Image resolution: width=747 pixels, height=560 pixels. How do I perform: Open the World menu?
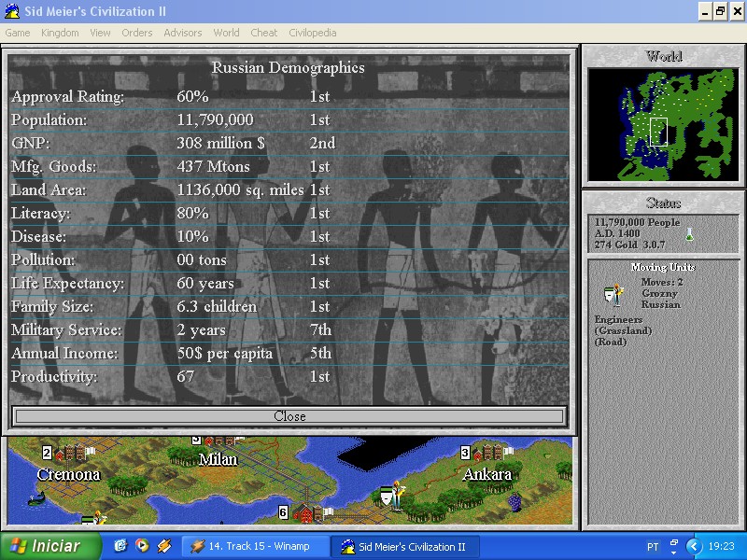(226, 33)
